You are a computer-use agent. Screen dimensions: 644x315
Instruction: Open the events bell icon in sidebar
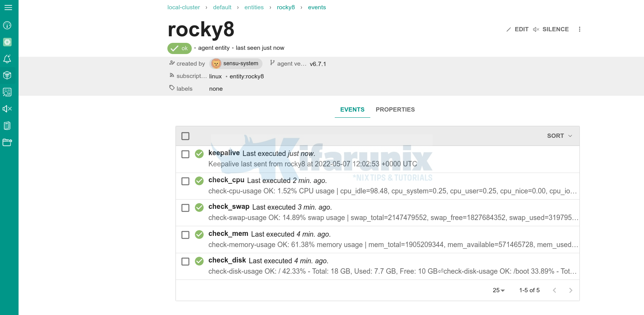[x=7, y=59]
